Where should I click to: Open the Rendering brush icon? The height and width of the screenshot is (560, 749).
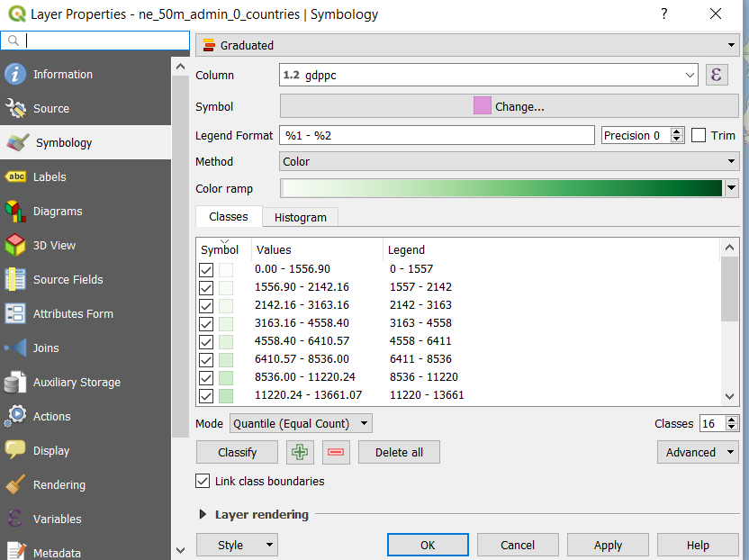click(15, 484)
